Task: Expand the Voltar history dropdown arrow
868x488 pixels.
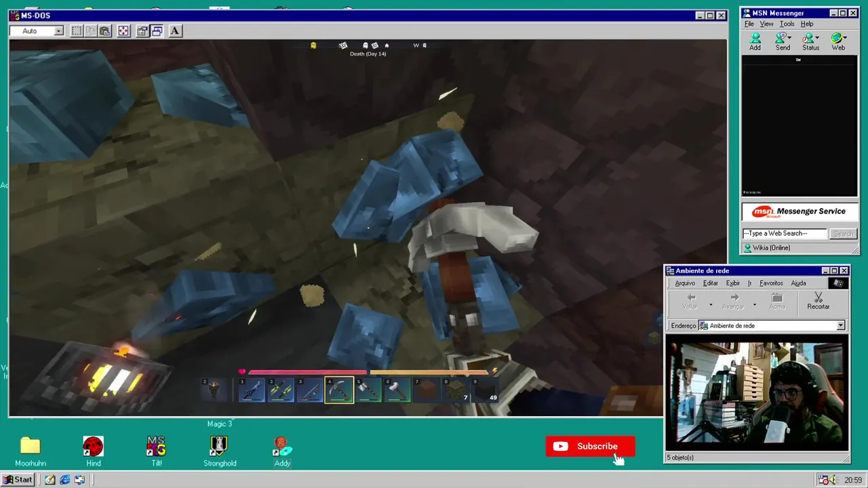Action: pos(711,305)
